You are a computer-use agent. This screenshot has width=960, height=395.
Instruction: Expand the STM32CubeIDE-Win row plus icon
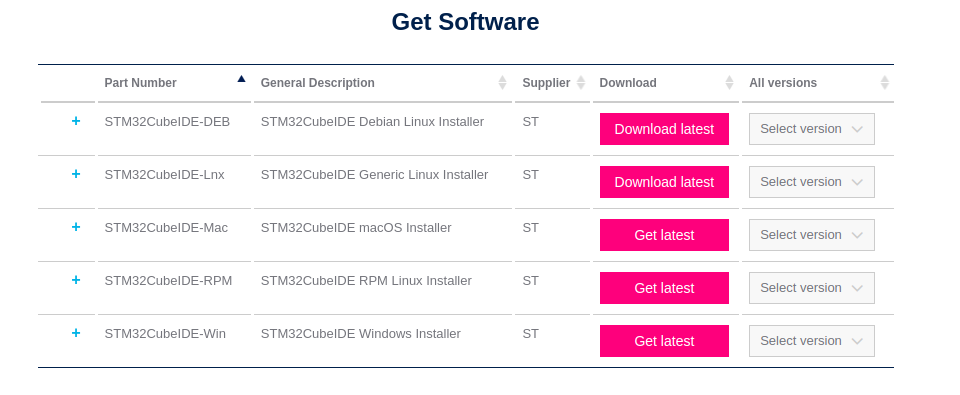pos(76,333)
